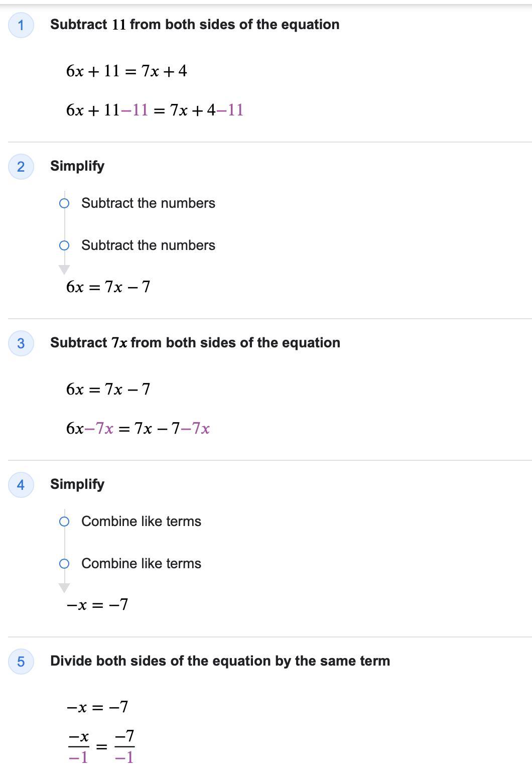The width and height of the screenshot is (532, 776).
Task: Click the fraction equation with −1 denominators
Action: (101, 746)
